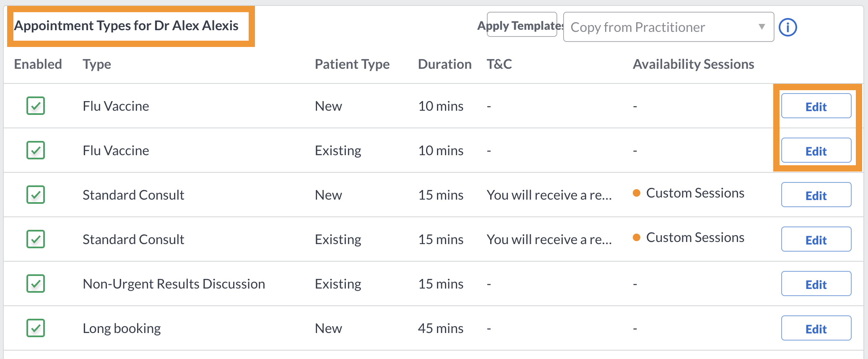868x359 pixels.
Task: Edit the new patient Flu Vaccine type
Action: (816, 106)
